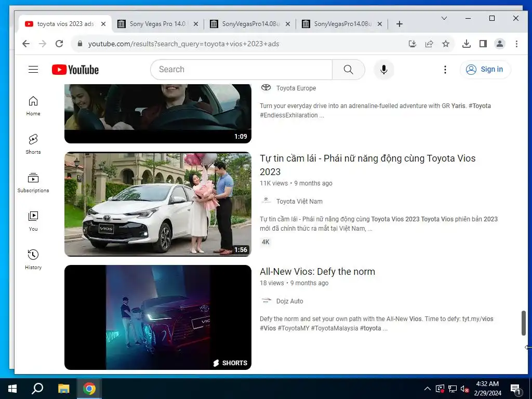Click Toyota Việt Nam channel avatar
The height and width of the screenshot is (399, 532).
click(266, 201)
